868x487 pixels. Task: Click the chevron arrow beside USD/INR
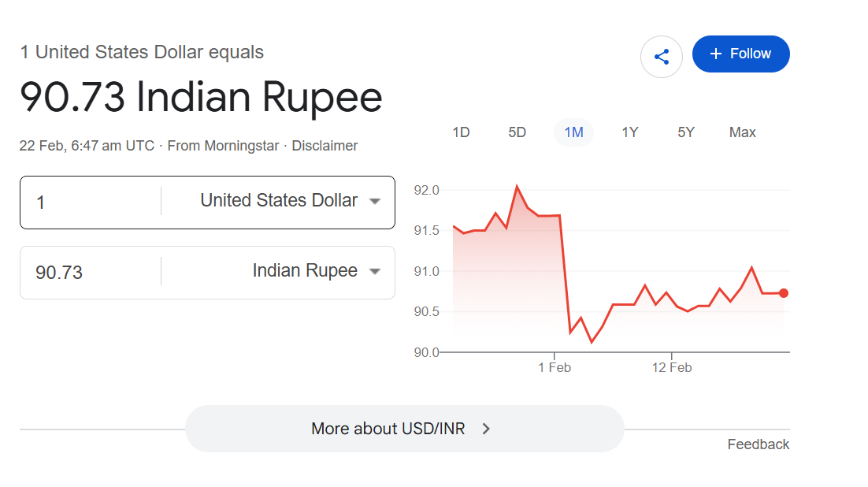click(x=486, y=429)
